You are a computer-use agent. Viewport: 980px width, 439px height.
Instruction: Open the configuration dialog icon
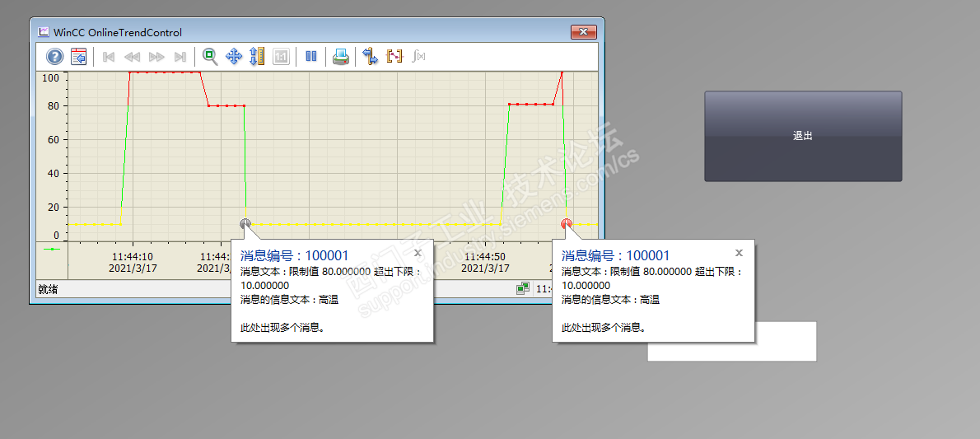79,57
